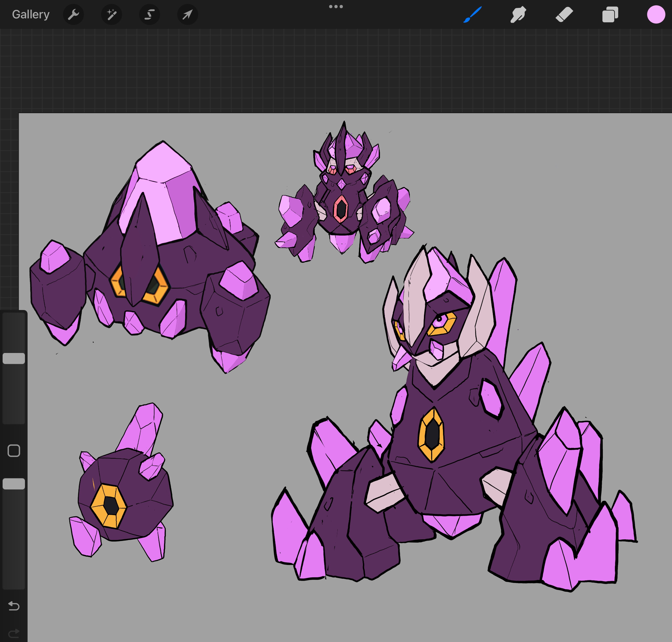Open the Layers panel
Image resolution: width=672 pixels, height=642 pixels.
610,15
